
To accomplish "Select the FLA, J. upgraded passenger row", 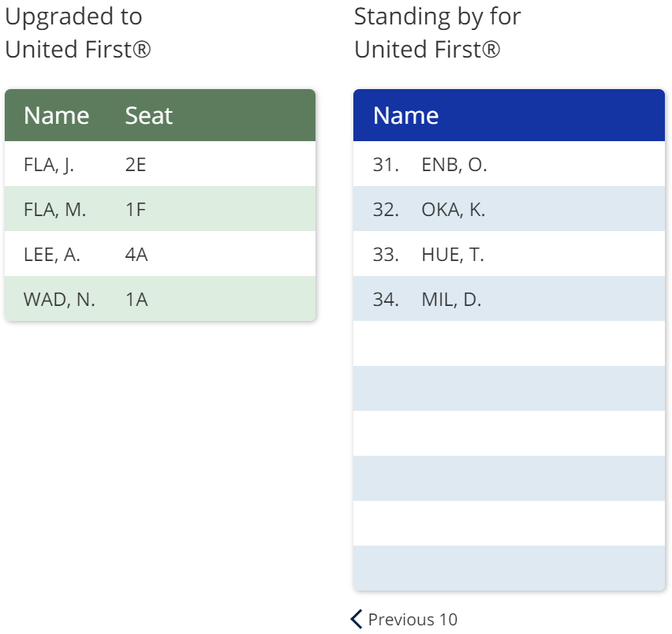I will tap(160, 164).
